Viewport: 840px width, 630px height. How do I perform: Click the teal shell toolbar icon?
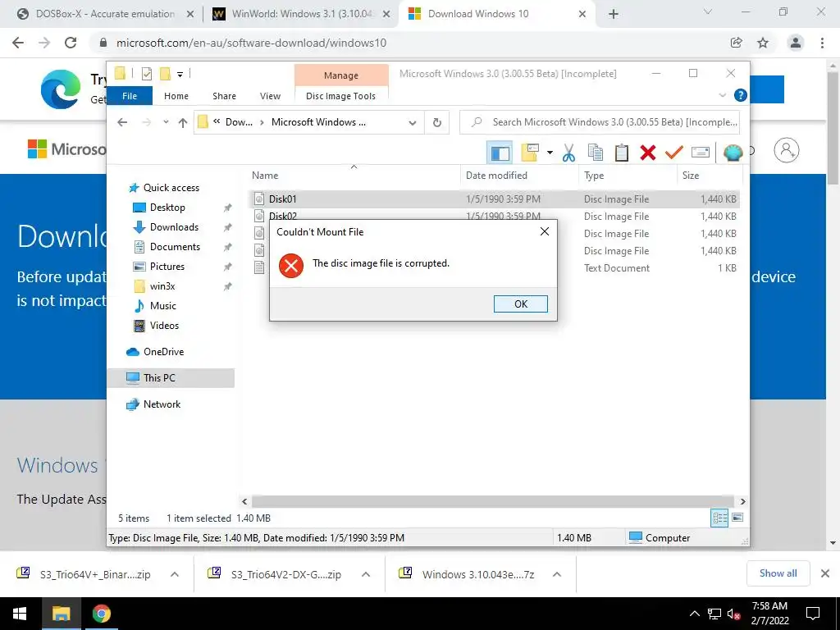(x=733, y=153)
